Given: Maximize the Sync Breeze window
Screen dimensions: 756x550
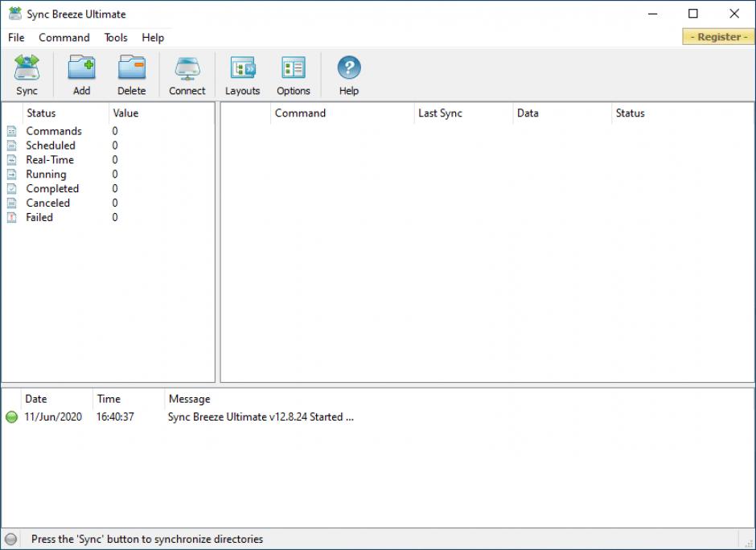Looking at the screenshot, I should (x=692, y=14).
